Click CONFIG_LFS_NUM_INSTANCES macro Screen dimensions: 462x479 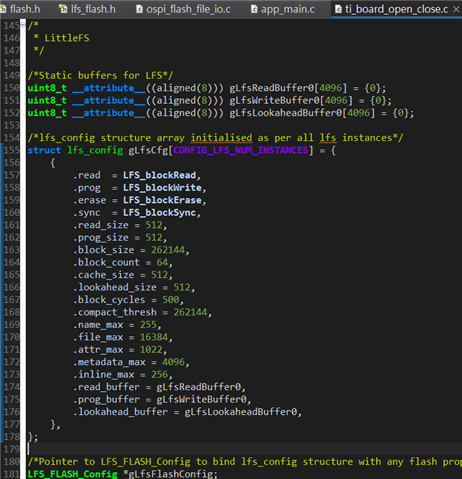point(240,150)
